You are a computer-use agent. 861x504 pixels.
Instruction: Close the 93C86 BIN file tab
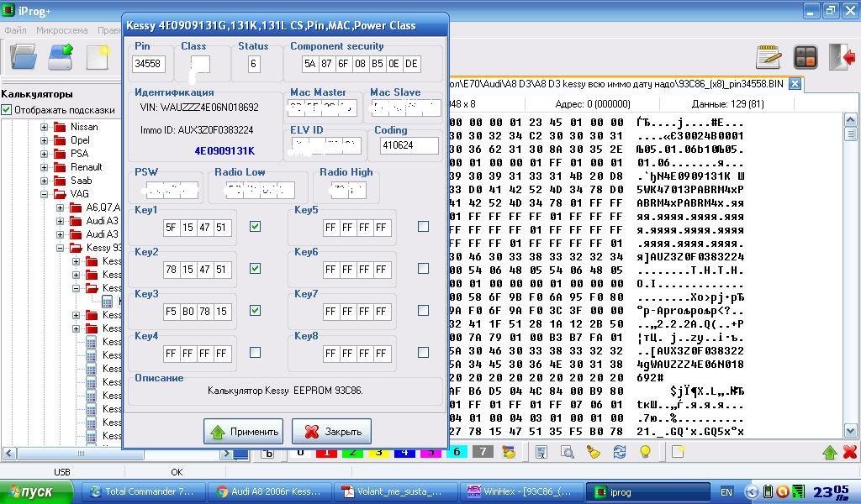[x=794, y=84]
